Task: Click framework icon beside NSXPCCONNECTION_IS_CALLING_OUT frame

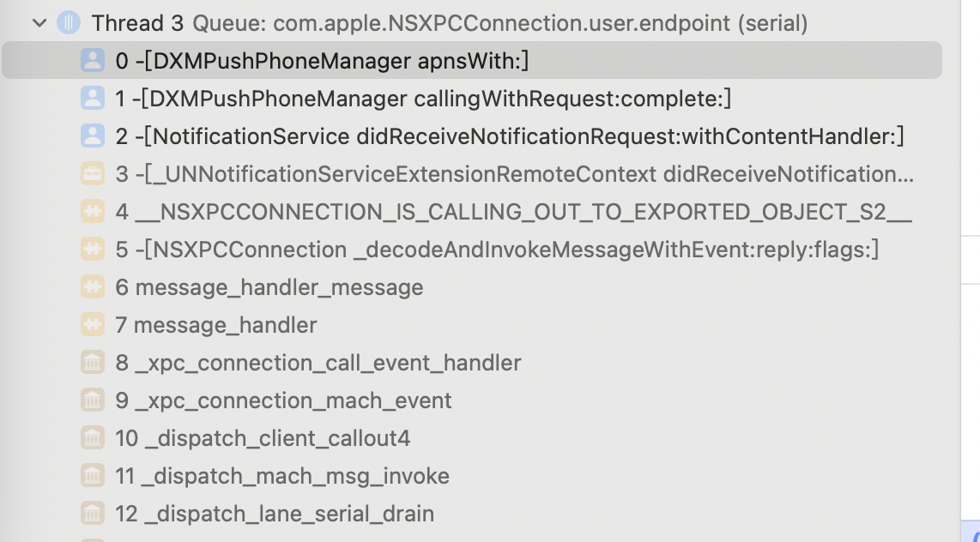Action: point(92,212)
